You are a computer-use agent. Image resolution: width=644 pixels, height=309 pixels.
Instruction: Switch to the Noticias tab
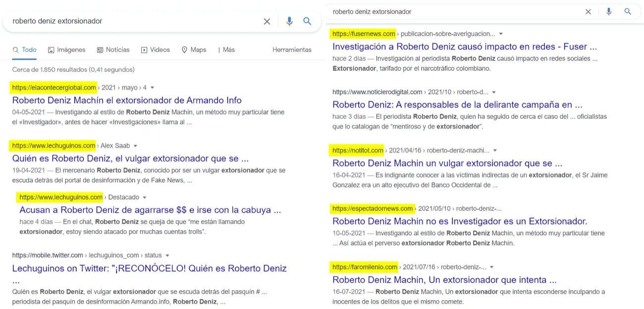(113, 50)
